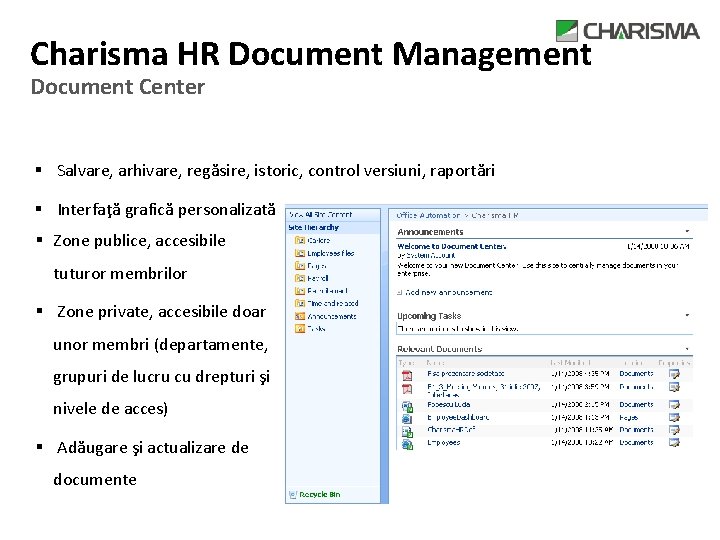Click the Charisma logo at top right

627,31
